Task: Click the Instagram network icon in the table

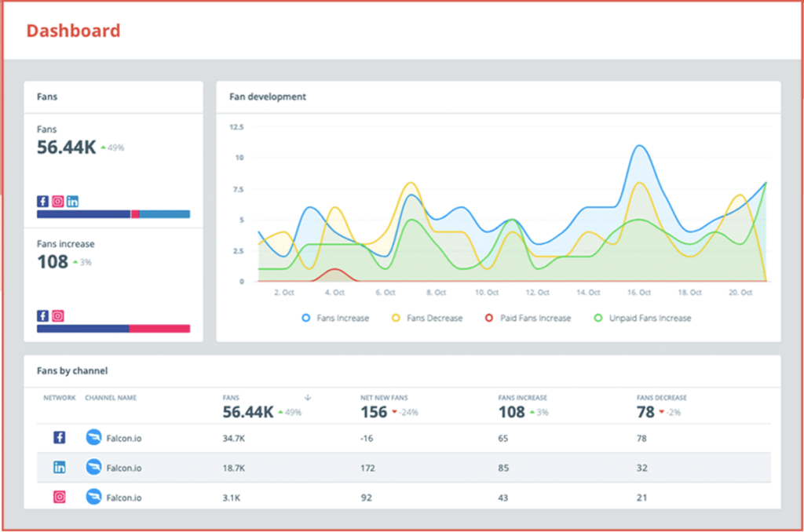Action: point(60,497)
